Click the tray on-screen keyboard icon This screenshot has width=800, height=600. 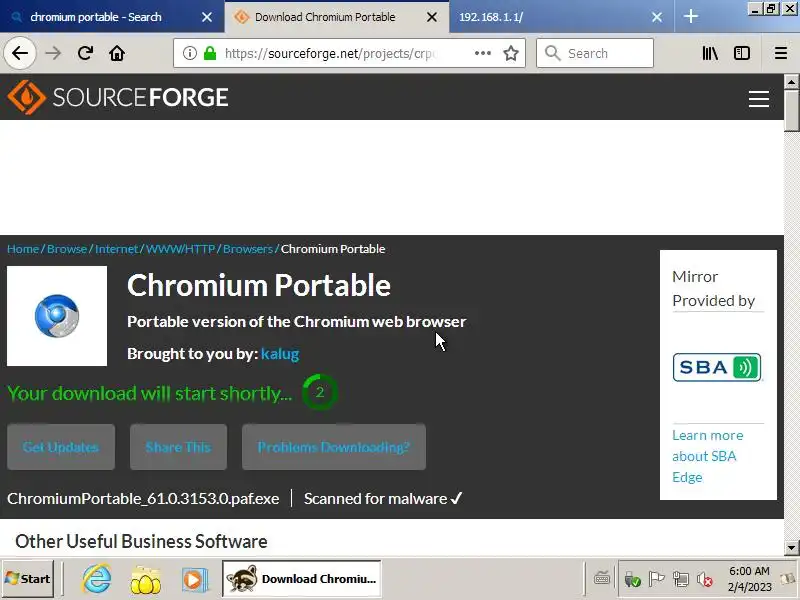point(602,579)
